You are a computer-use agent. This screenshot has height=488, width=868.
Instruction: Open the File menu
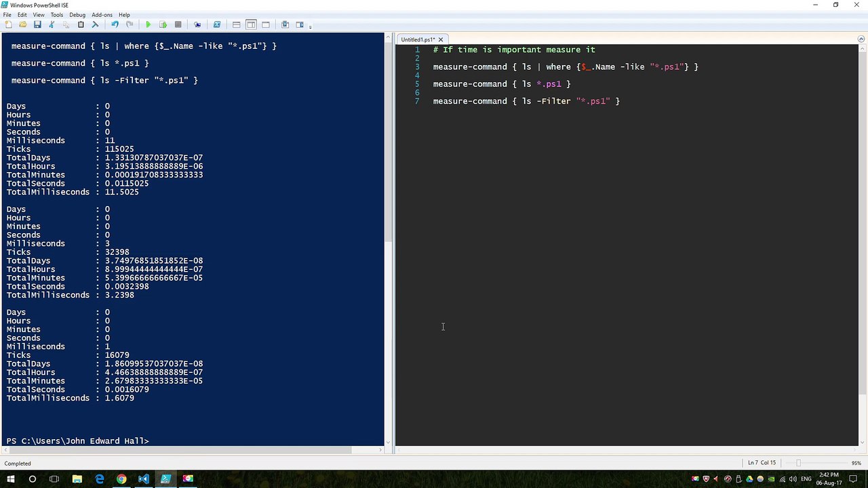coord(7,14)
